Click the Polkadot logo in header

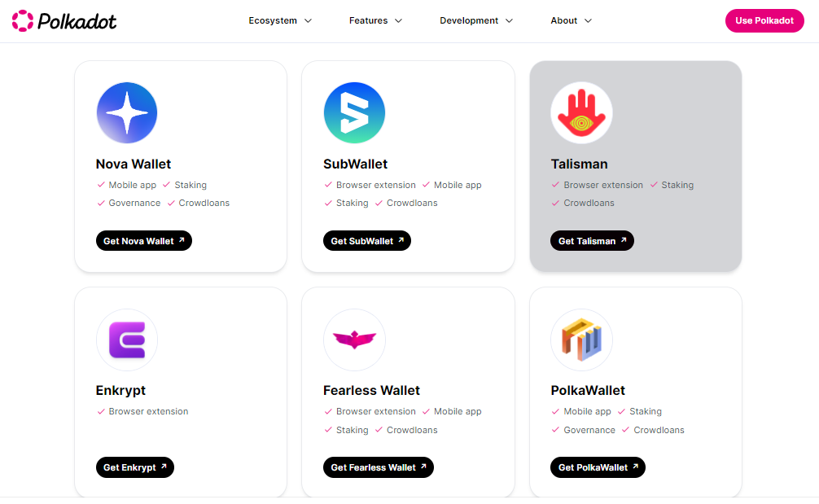[64, 21]
